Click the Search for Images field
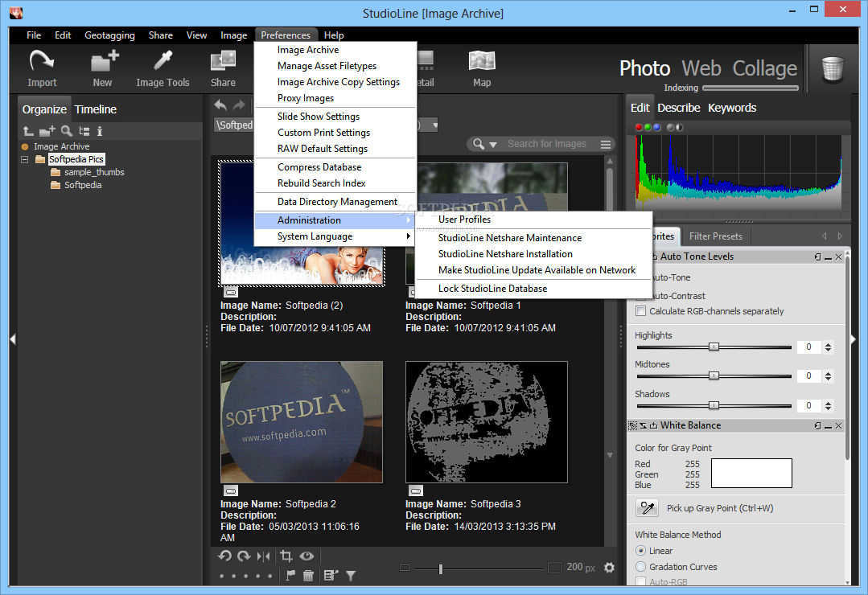 [x=546, y=144]
